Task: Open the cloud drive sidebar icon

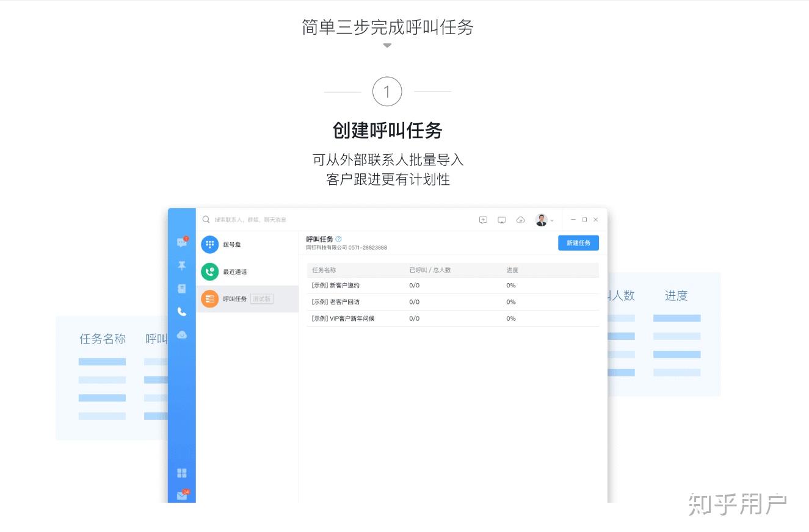Action: coord(181,334)
